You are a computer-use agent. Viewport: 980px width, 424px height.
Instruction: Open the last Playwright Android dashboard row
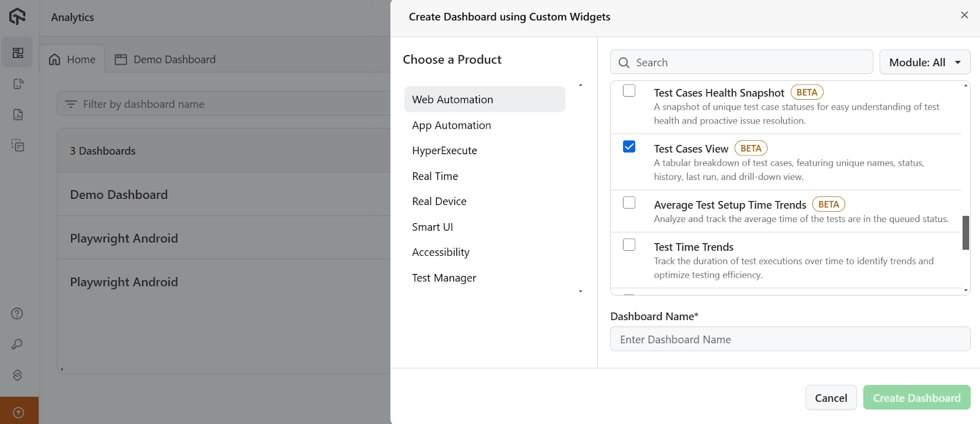click(224, 281)
